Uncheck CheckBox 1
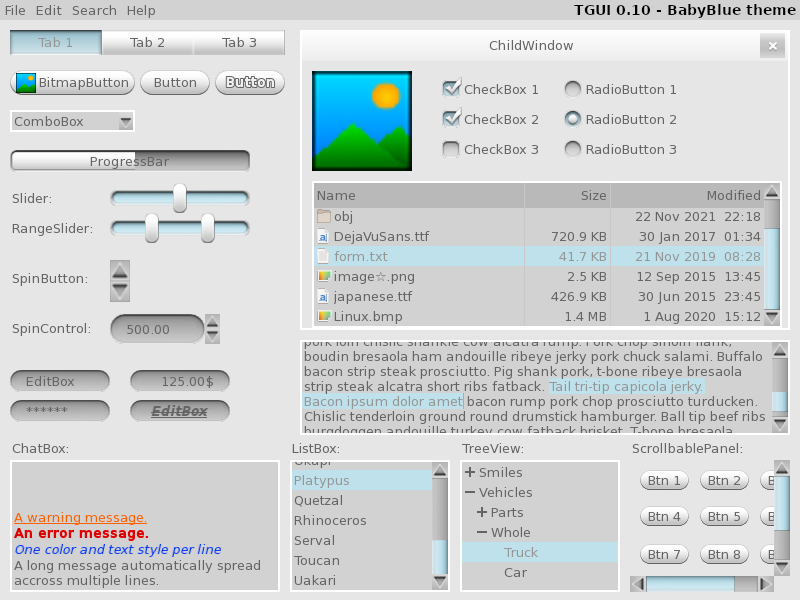The width and height of the screenshot is (800, 600). (x=451, y=89)
